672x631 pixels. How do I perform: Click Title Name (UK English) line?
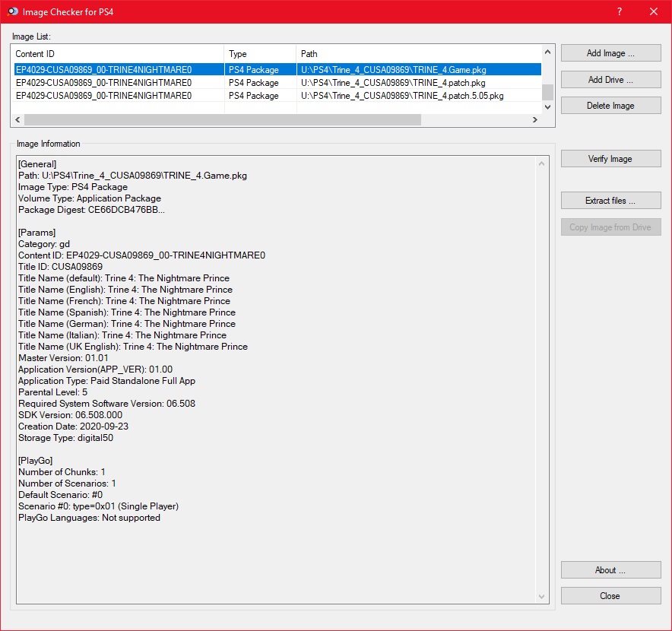(133, 347)
